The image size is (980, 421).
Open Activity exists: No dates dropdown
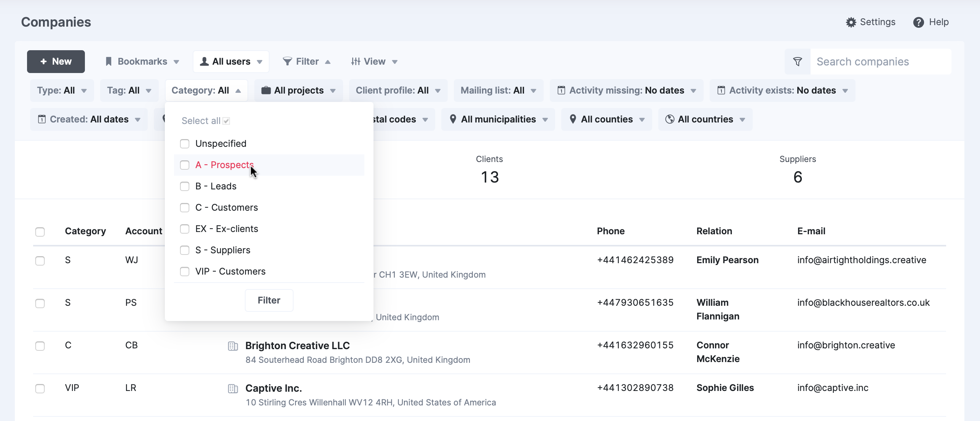click(x=782, y=91)
